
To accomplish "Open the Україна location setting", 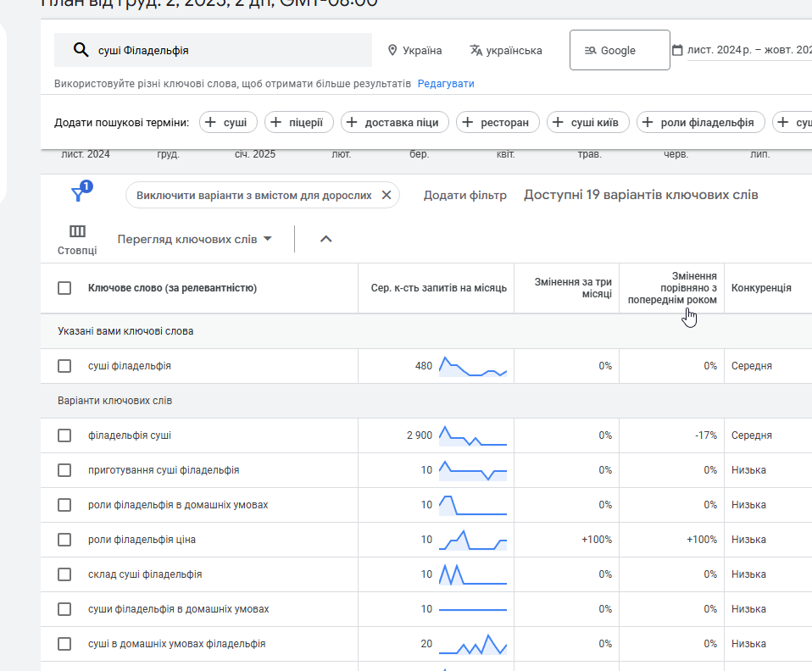I will pyautogui.click(x=414, y=51).
